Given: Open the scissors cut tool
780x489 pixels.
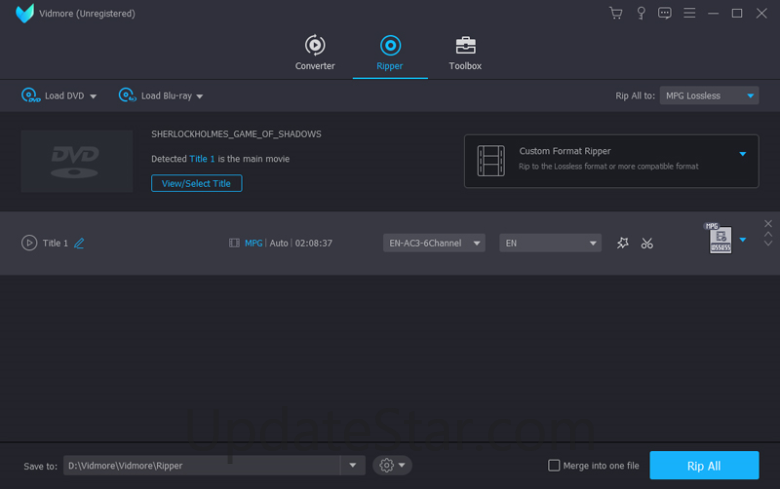Looking at the screenshot, I should 647,243.
